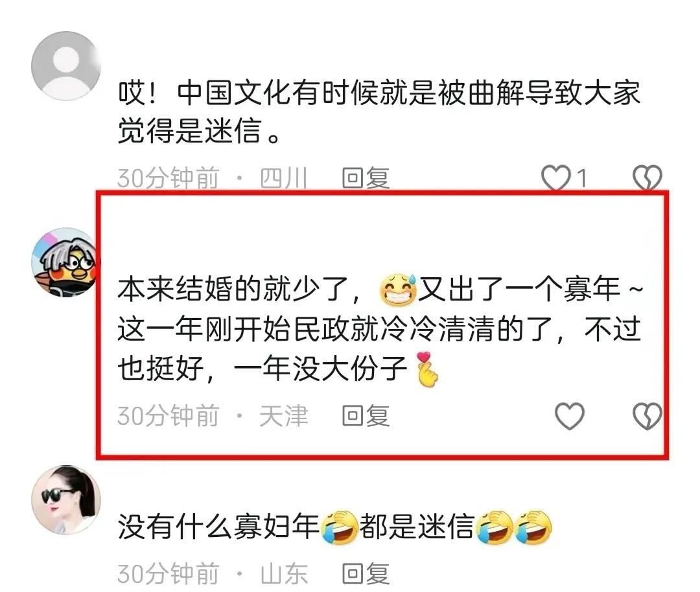This screenshot has width=700, height=592.
Task: Select the comment text 没有什么寡妇年
Action: [219, 527]
